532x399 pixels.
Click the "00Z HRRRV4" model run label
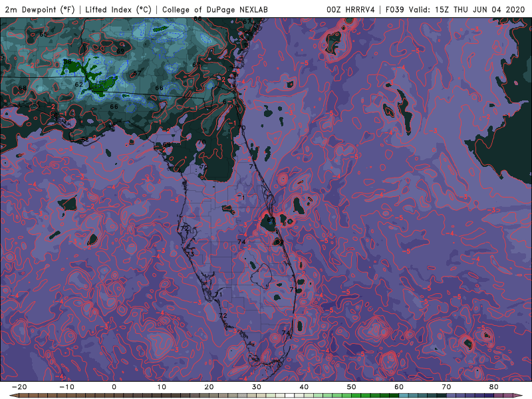[x=350, y=9]
